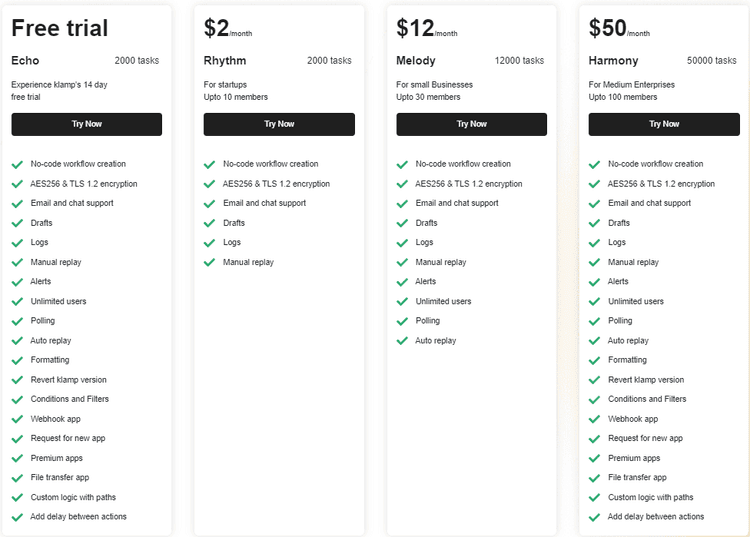Click the 'Rhythm' plan name
750x537 pixels.
225,61
